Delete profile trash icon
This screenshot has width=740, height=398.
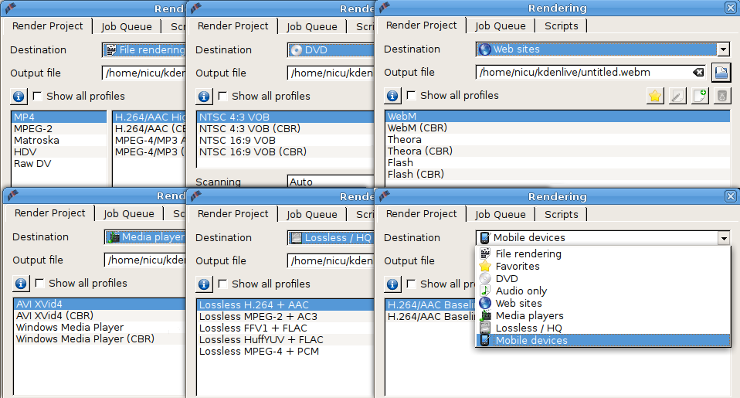(x=722, y=96)
